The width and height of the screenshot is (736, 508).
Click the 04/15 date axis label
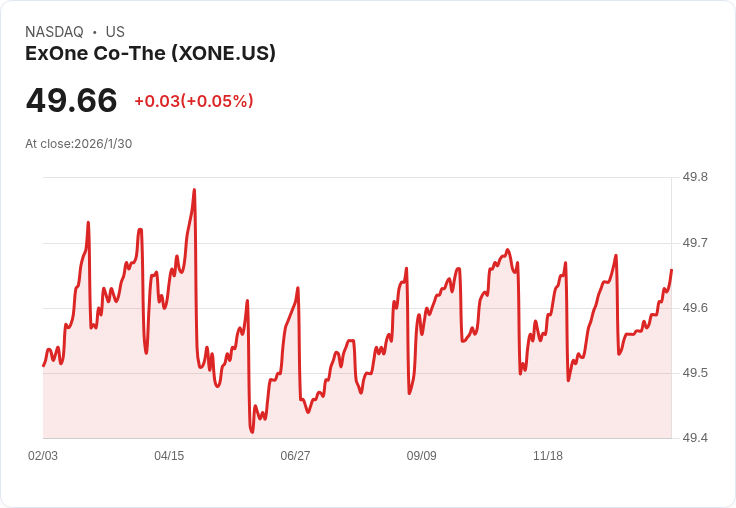pos(169,456)
